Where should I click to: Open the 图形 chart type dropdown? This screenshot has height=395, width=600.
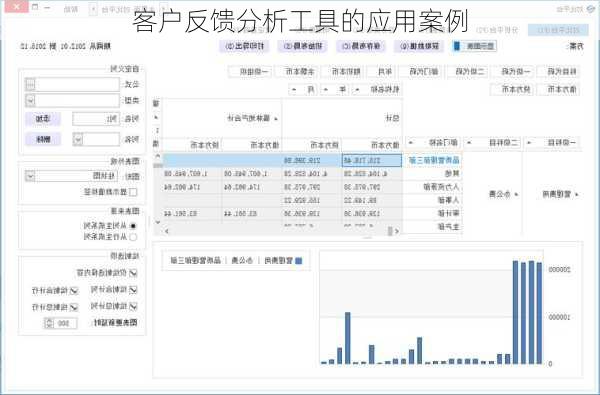tap(30, 176)
